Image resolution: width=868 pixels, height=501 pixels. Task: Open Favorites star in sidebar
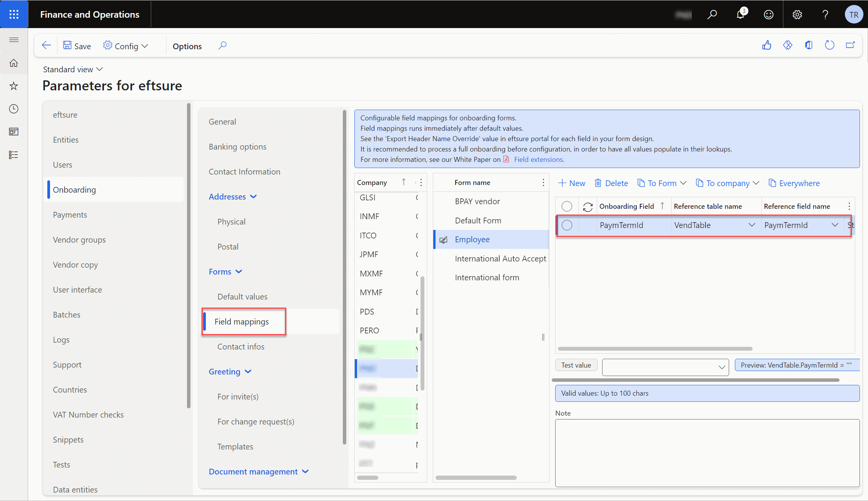[x=14, y=86]
